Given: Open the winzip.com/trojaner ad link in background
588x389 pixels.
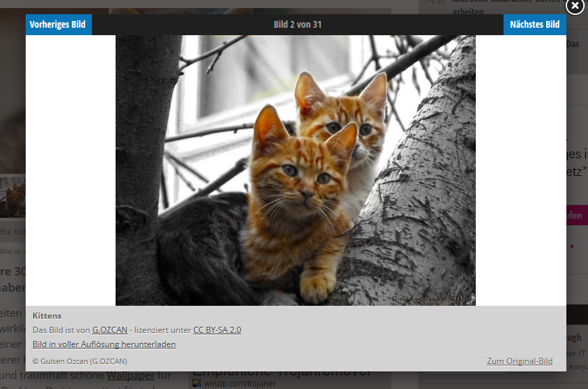Looking at the screenshot, I should click(x=240, y=384).
